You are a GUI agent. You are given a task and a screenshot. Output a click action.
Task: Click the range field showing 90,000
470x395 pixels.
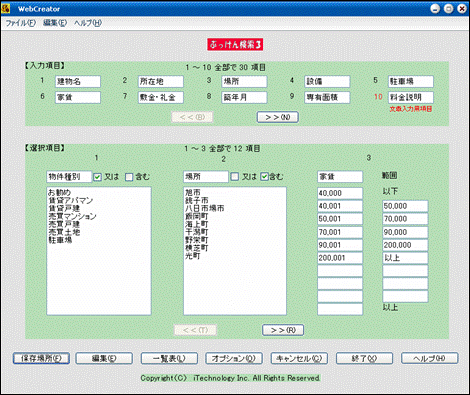click(405, 232)
